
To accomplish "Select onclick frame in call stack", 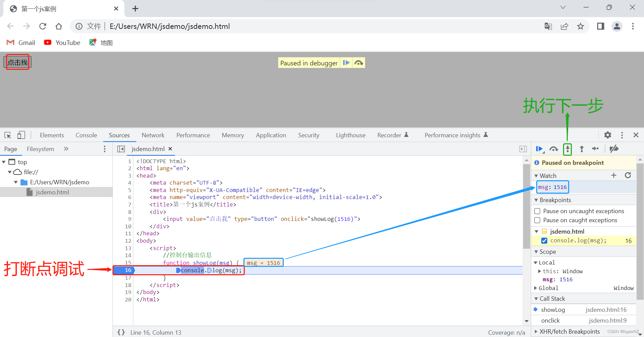I will (x=584, y=321).
